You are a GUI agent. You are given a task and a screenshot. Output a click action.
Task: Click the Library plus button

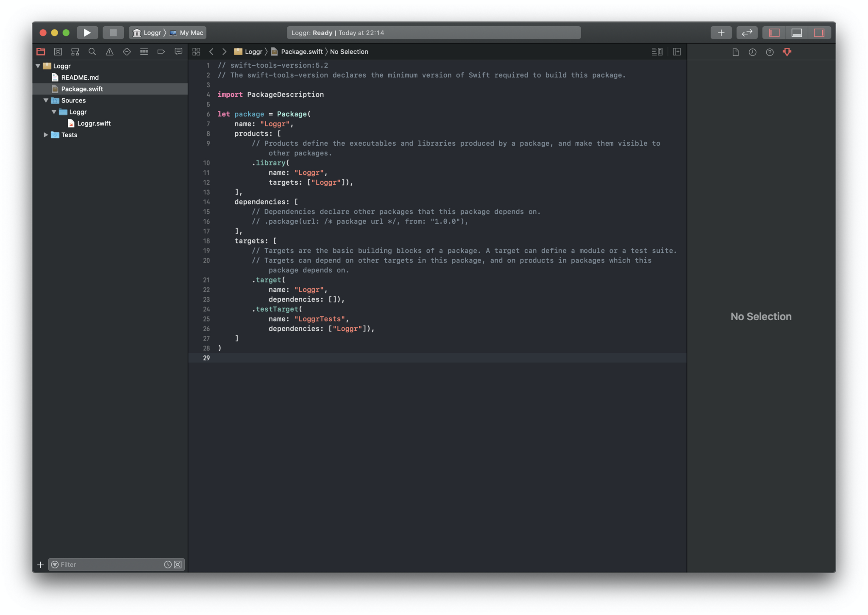pyautogui.click(x=721, y=33)
